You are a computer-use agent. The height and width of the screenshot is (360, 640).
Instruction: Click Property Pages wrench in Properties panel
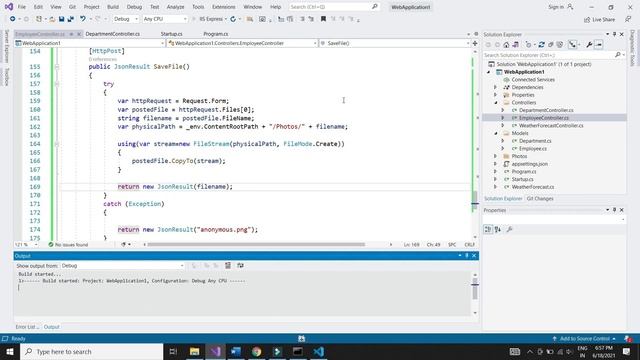[x=509, y=229]
